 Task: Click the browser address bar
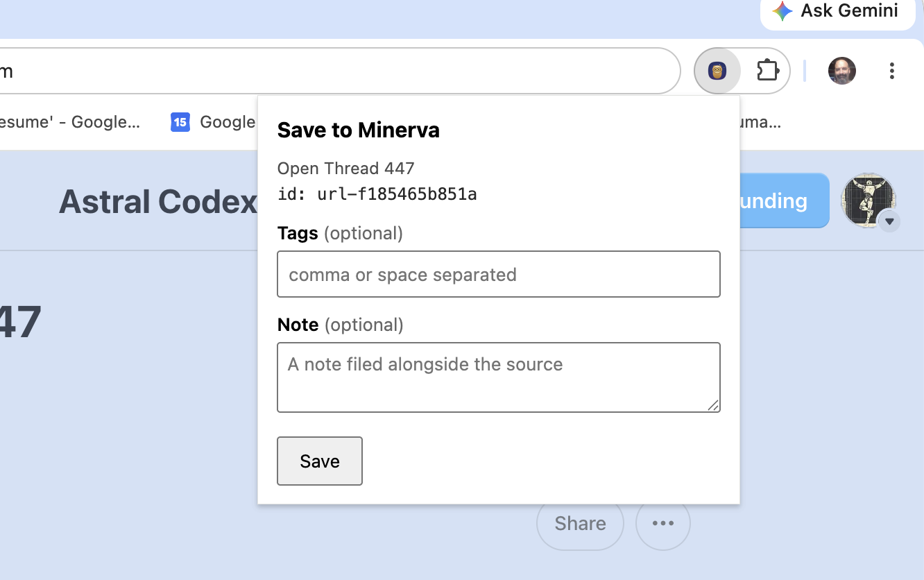339,71
